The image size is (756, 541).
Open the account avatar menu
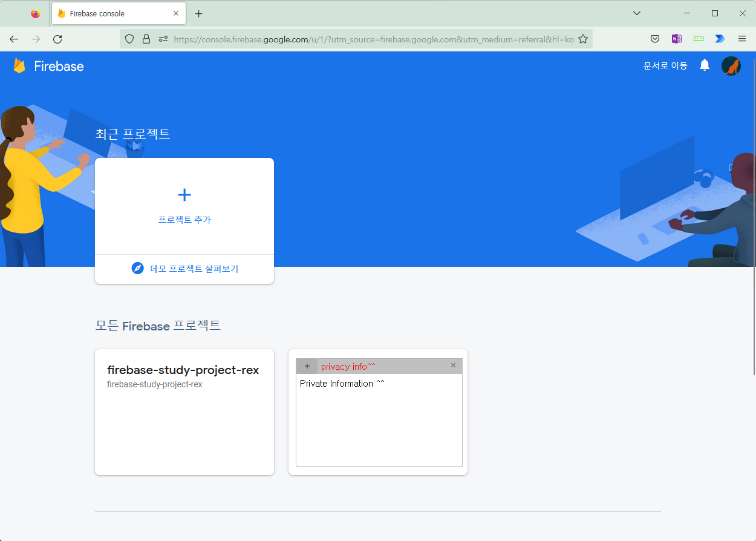(731, 66)
